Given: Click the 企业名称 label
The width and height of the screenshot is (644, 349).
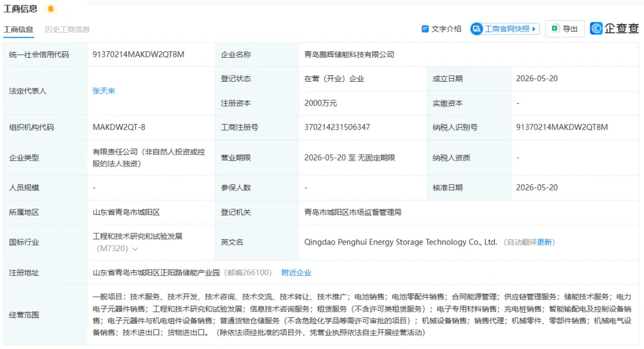Looking at the screenshot, I should tap(236, 54).
